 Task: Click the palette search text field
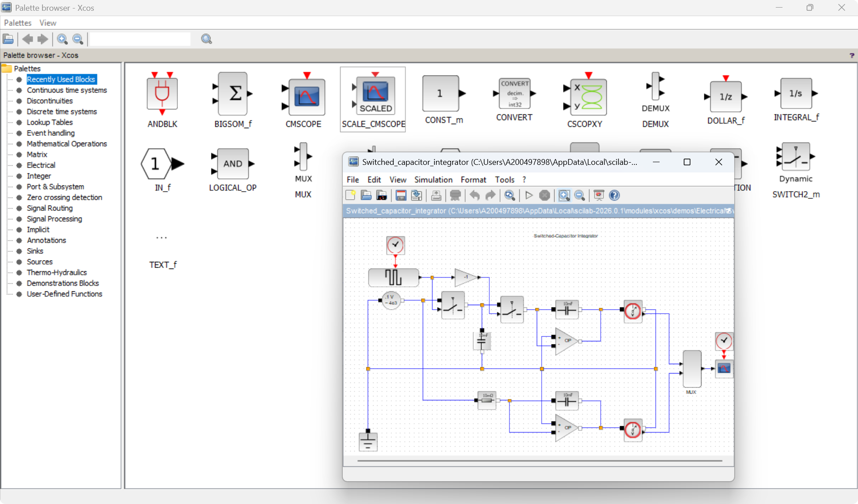(x=140, y=39)
